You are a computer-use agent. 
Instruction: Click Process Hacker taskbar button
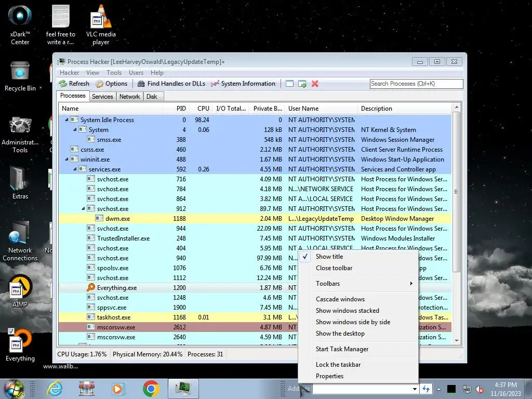183,389
